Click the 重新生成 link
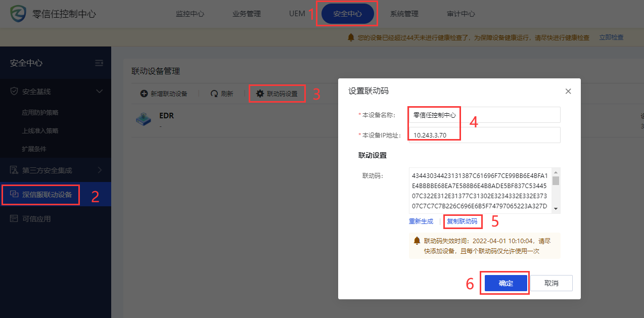Image resolution: width=644 pixels, height=318 pixels. click(x=421, y=221)
